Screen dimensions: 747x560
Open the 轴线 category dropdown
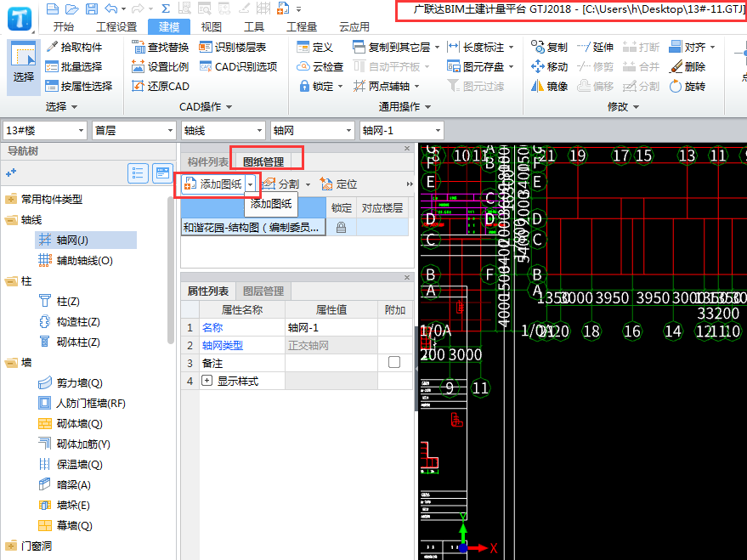pos(259,131)
